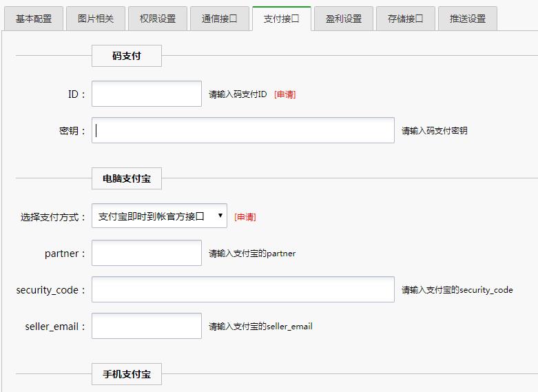This screenshot has height=392, width=538.
Task: Select the 权限设置 tab
Action: 158,19
